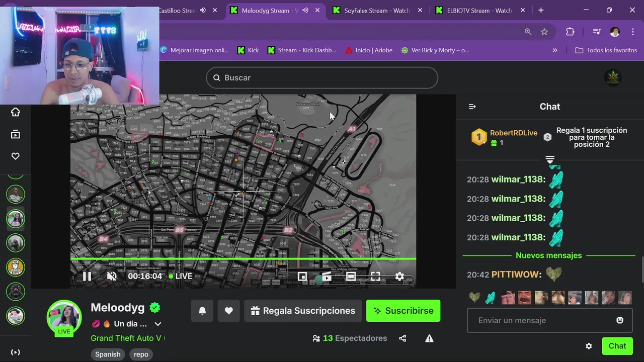This screenshot has height=362, width=644.
Task: Select the repo tag
Action: click(x=141, y=354)
